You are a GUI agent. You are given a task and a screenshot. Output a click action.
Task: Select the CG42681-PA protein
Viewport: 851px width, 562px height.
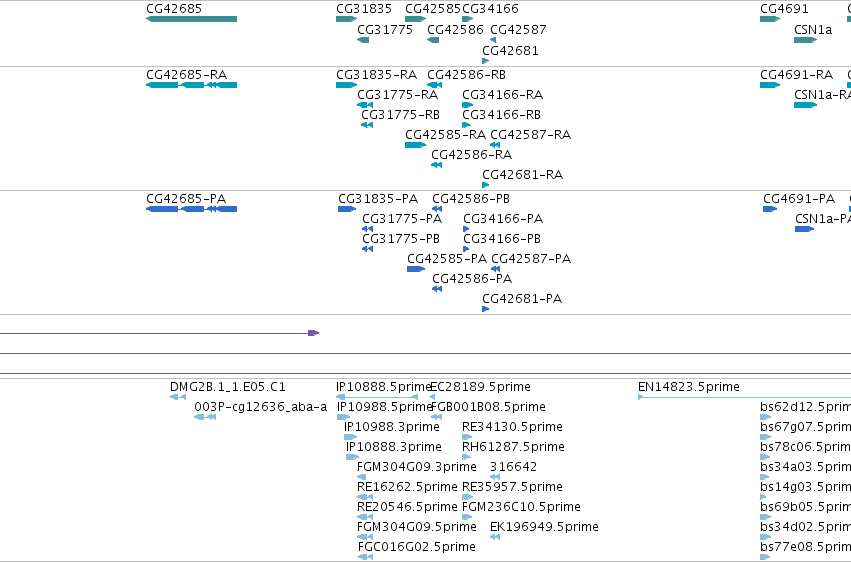(485, 310)
